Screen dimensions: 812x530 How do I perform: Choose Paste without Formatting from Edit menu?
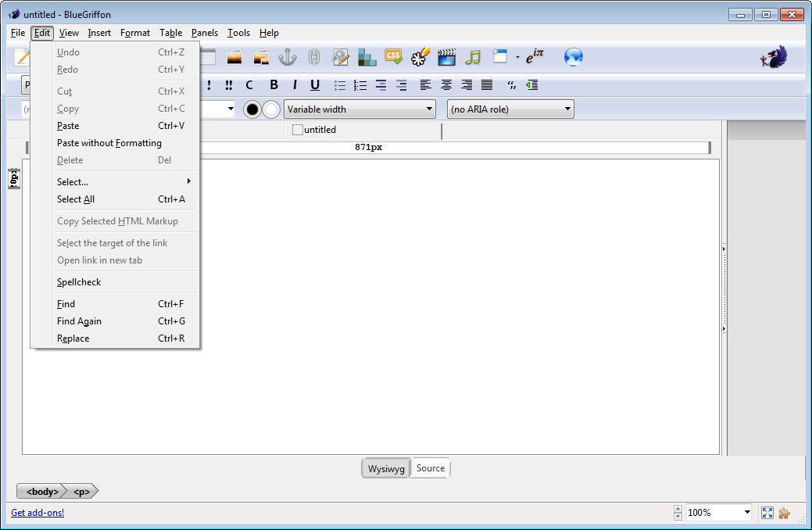(109, 143)
